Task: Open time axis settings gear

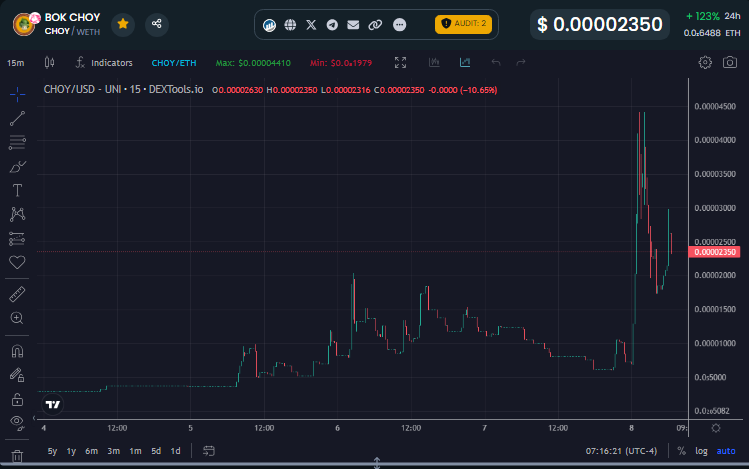Action: pos(716,428)
